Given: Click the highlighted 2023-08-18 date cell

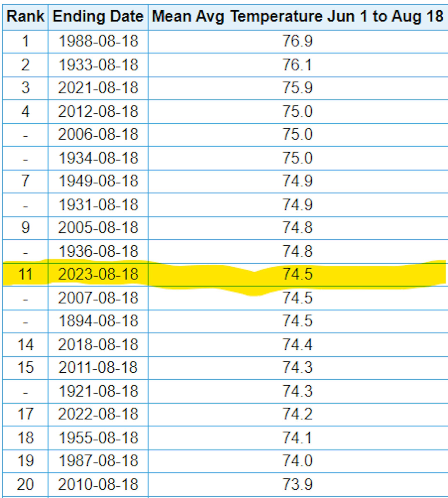Looking at the screenshot, I should [x=98, y=274].
